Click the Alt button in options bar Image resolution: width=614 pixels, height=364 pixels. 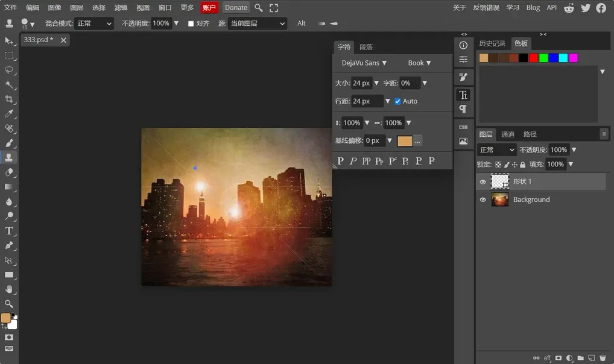301,24
